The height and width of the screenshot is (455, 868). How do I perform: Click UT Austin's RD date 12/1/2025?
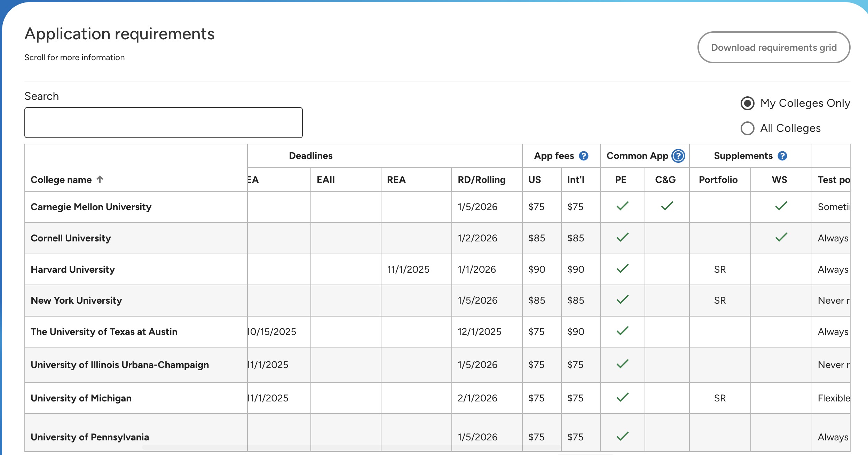tap(480, 332)
